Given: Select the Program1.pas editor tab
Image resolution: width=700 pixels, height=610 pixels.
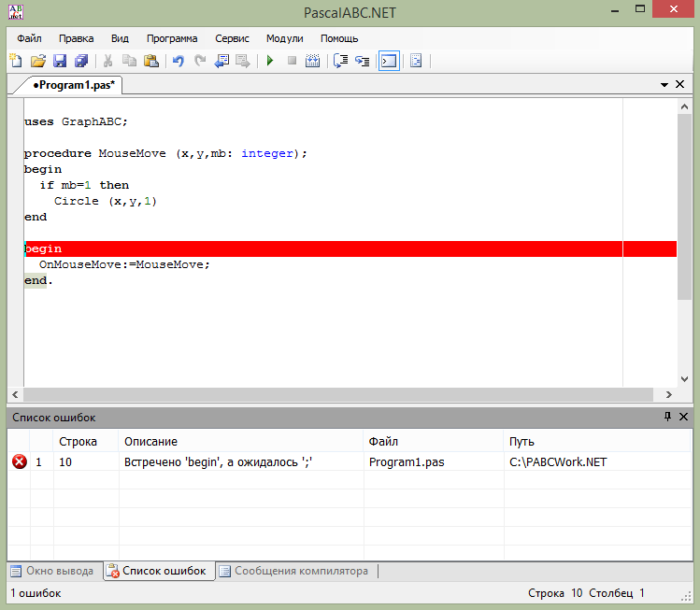Looking at the screenshot, I should pyautogui.click(x=74, y=85).
